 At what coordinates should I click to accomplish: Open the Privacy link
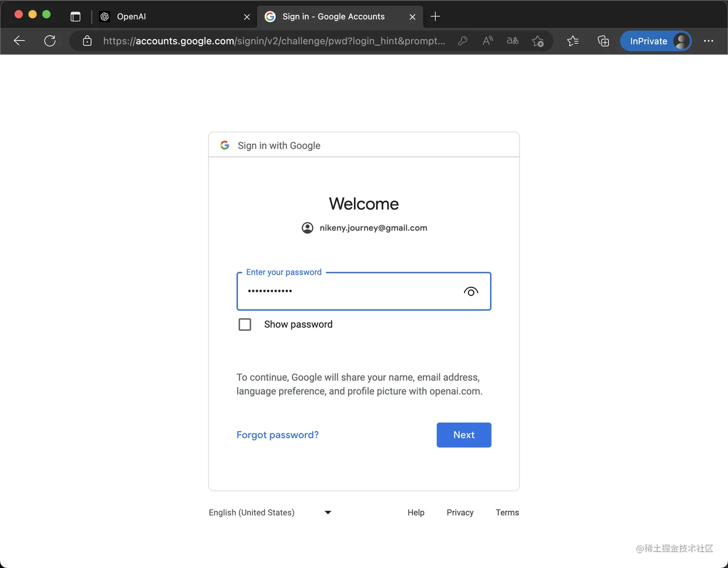click(x=460, y=513)
